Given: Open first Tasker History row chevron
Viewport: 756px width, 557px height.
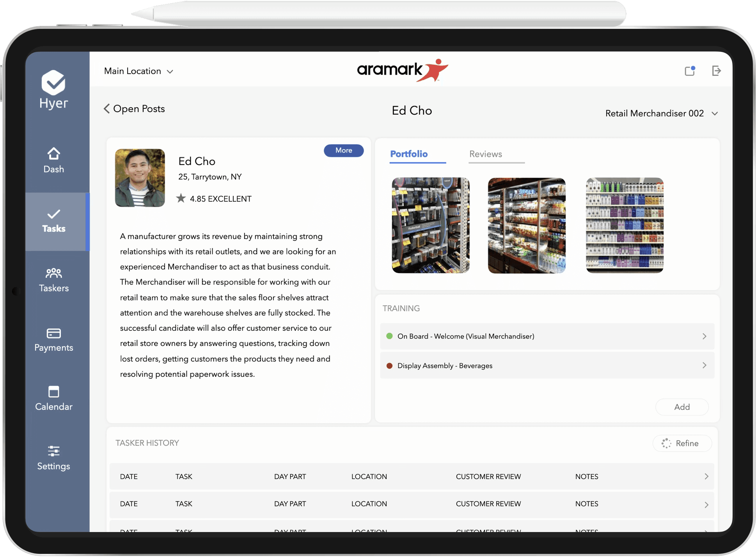Looking at the screenshot, I should pos(706,476).
